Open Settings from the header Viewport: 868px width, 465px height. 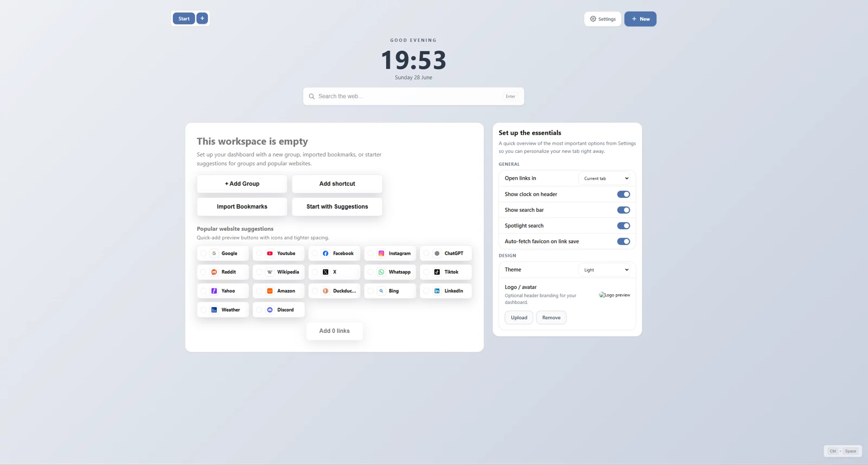603,19
